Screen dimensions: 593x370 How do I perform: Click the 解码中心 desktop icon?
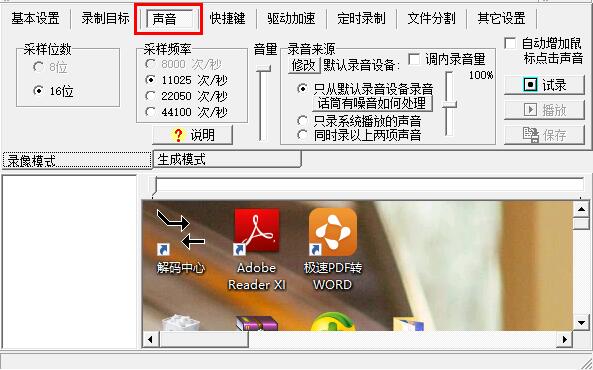click(180, 242)
